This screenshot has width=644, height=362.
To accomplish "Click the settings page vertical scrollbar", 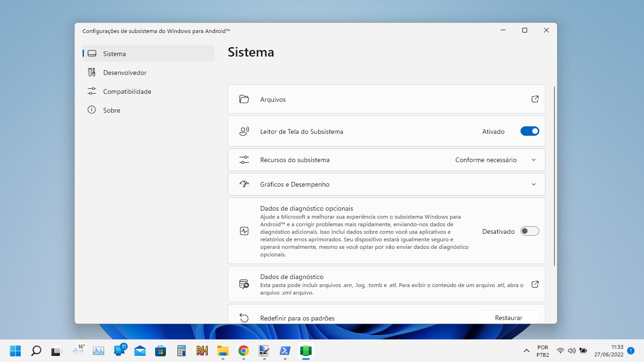I will click(554, 176).
